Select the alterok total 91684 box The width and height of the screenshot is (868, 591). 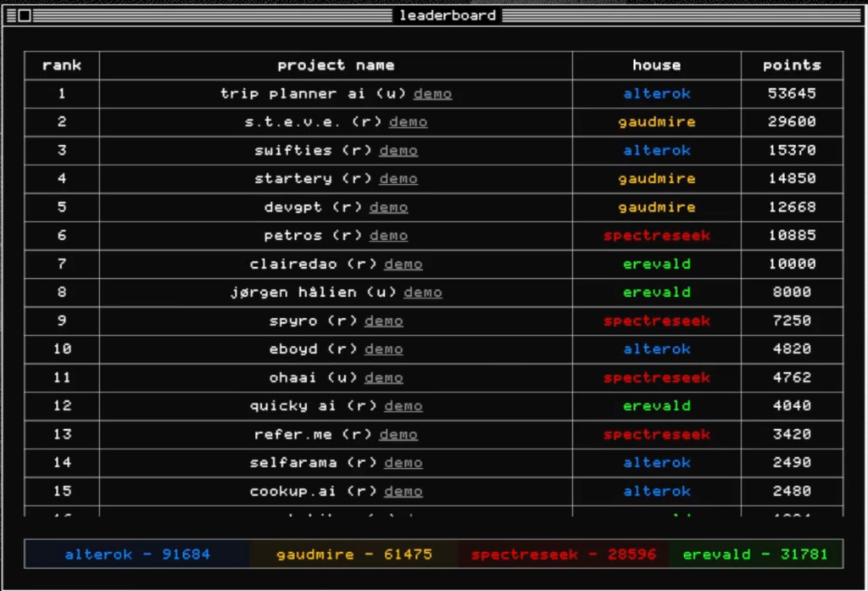[x=137, y=554]
